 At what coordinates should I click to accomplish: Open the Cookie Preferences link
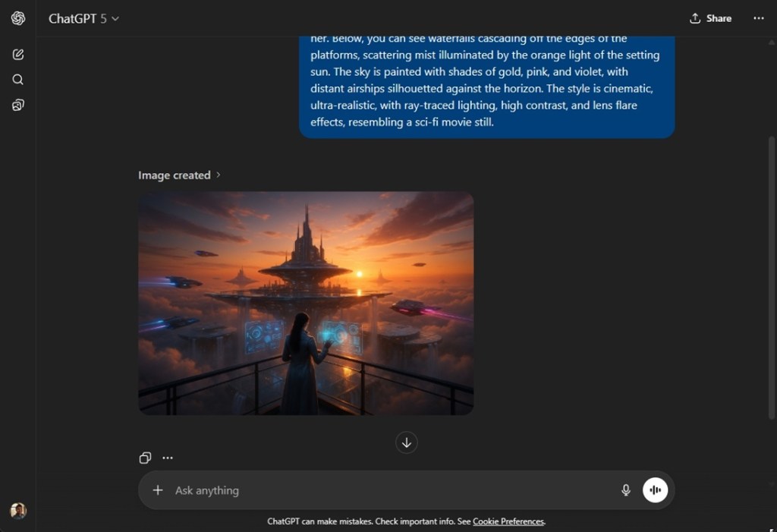point(508,521)
